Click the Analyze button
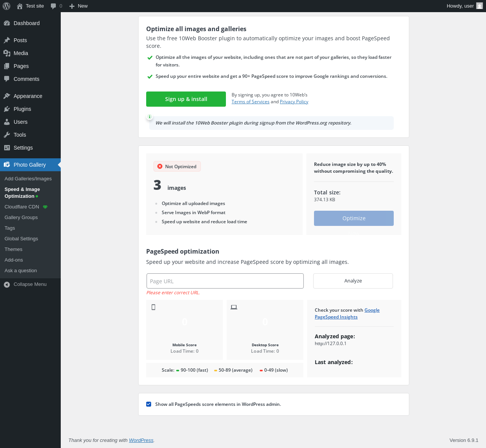Viewport: 486px width, 448px height. coord(353,281)
